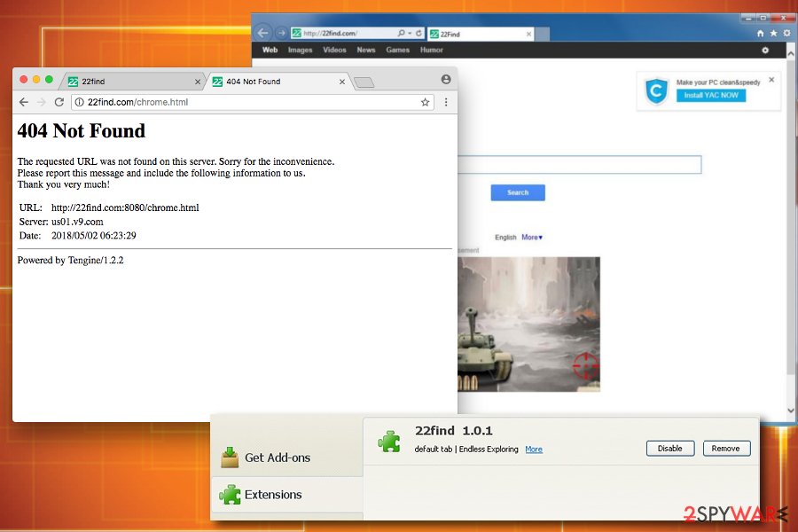
Task: Click the date value 2018/05/02 06:23:29
Action: pyautogui.click(x=94, y=236)
